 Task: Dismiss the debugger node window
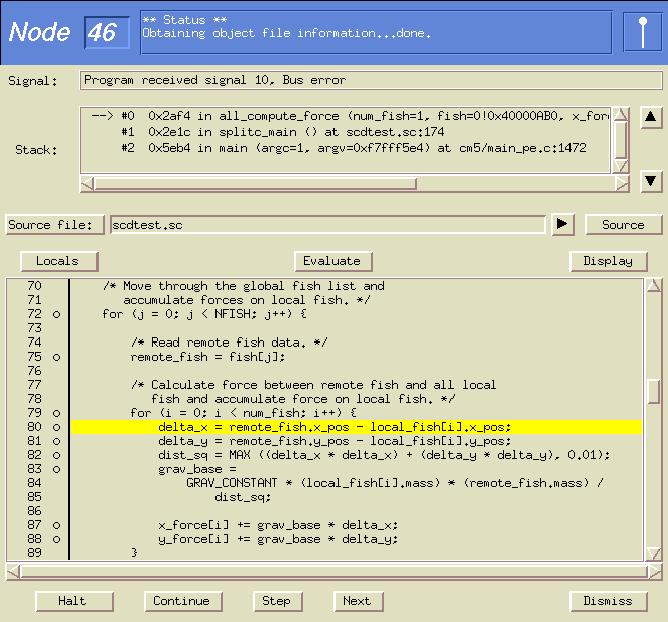pyautogui.click(x=608, y=601)
